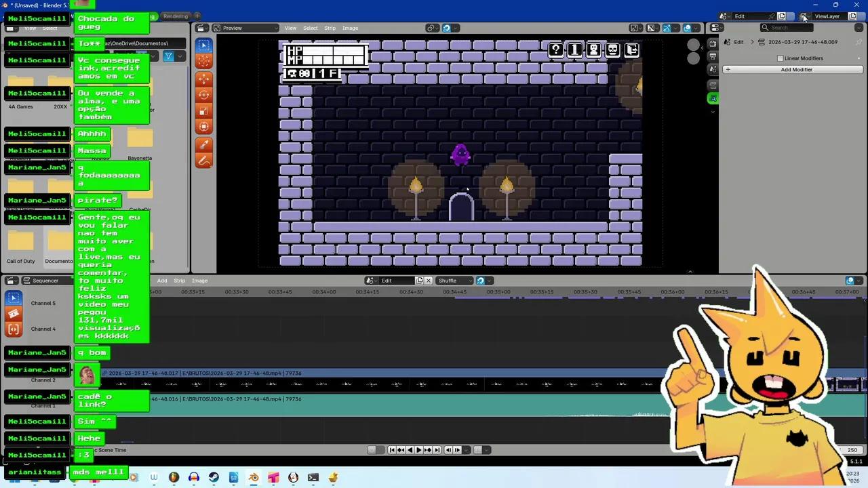Open the green Modifiers tab in Properties
Viewport: 868px width, 488px height.
pyautogui.click(x=713, y=99)
